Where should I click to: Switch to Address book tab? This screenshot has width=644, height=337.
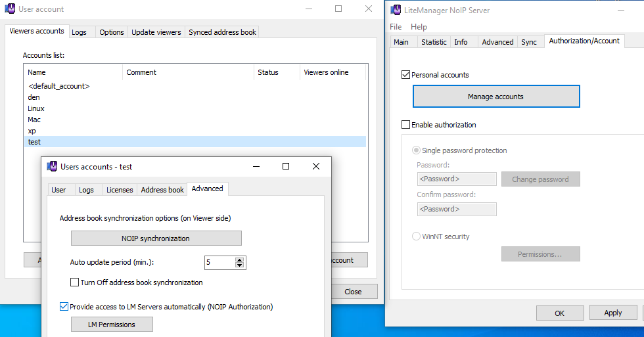pyautogui.click(x=162, y=190)
